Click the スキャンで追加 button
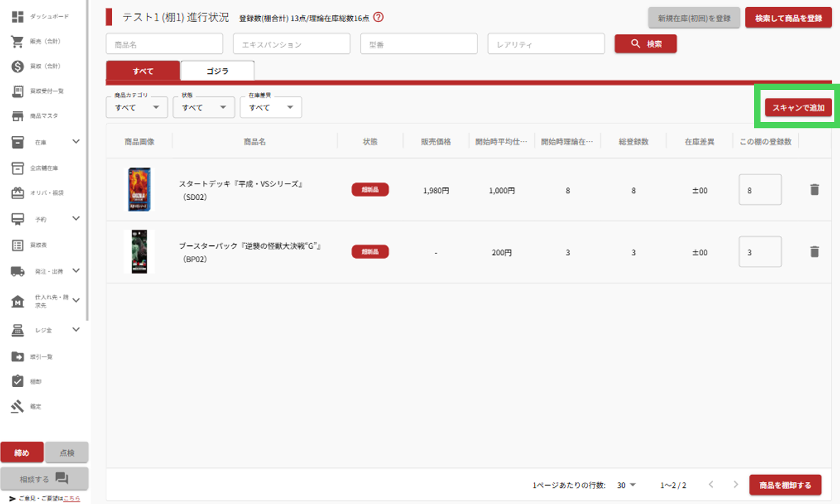The width and height of the screenshot is (840, 504). point(798,108)
